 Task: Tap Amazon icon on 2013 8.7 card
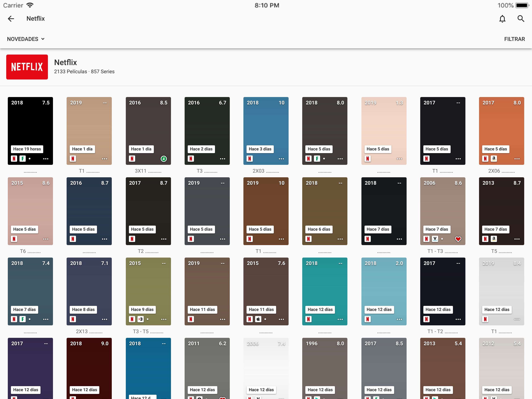pos(494,239)
